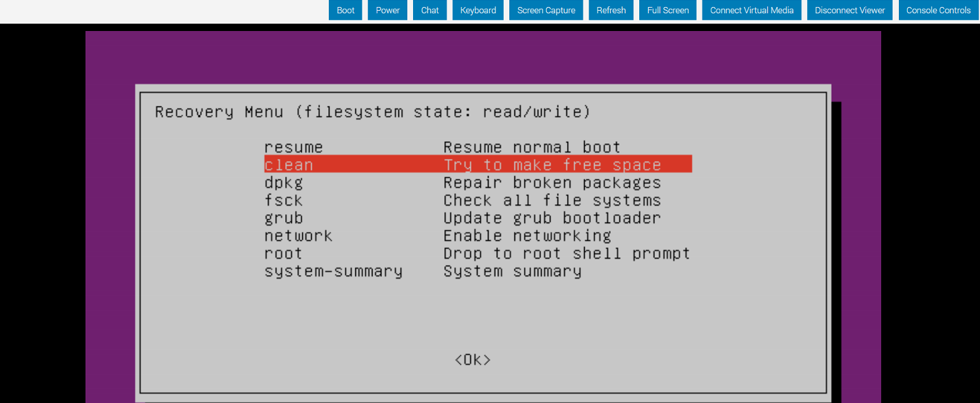Open Console Controls
This screenshot has width=980, height=403.
point(938,10)
